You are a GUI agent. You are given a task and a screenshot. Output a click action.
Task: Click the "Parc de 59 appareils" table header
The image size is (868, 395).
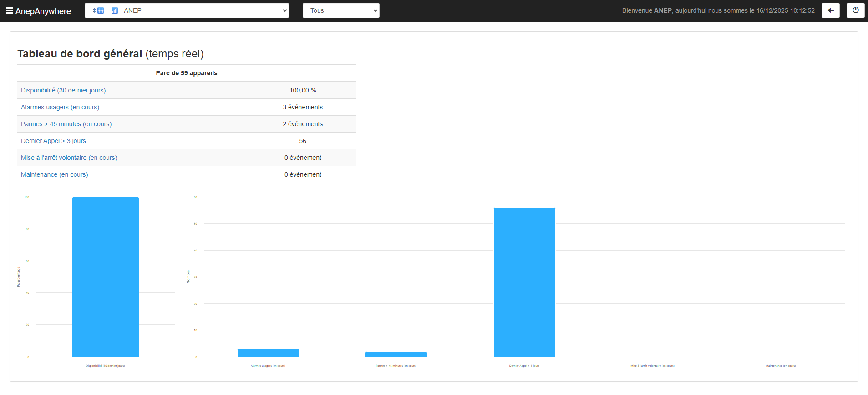[x=187, y=73]
